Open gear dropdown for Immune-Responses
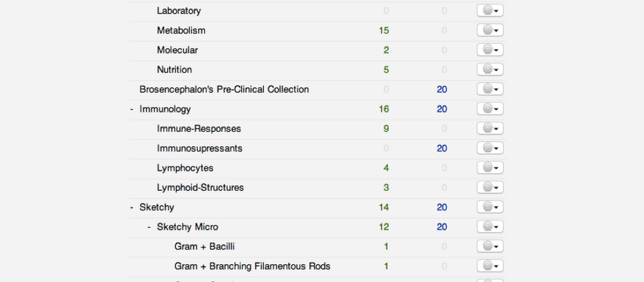The image size is (644, 282). [490, 128]
